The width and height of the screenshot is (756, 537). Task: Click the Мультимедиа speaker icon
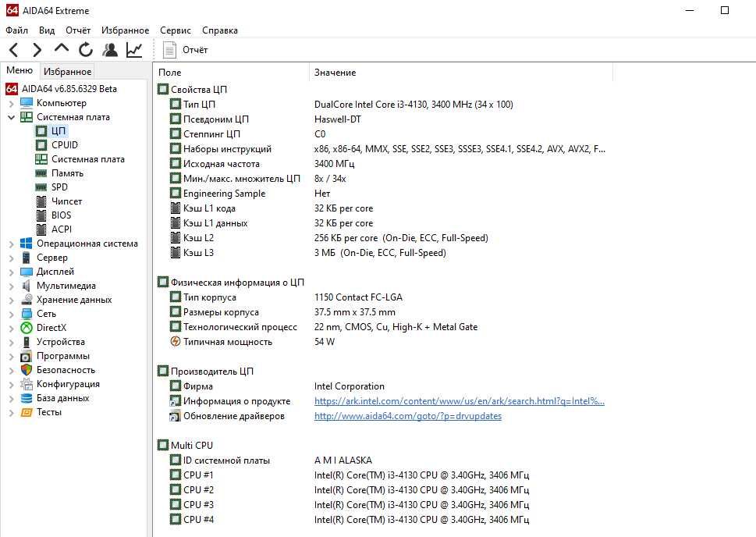pos(27,286)
